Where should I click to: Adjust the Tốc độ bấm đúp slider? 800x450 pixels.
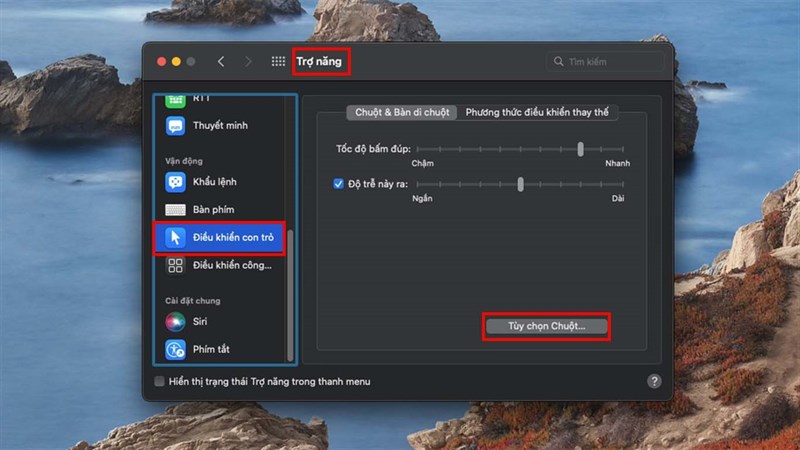(580, 149)
